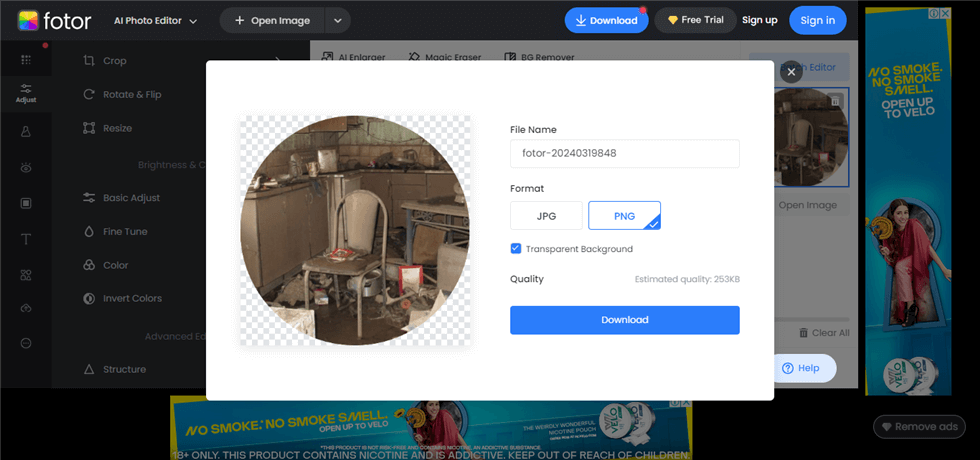Open the apps grid icon in sidebar
980x460 pixels.
(26, 59)
